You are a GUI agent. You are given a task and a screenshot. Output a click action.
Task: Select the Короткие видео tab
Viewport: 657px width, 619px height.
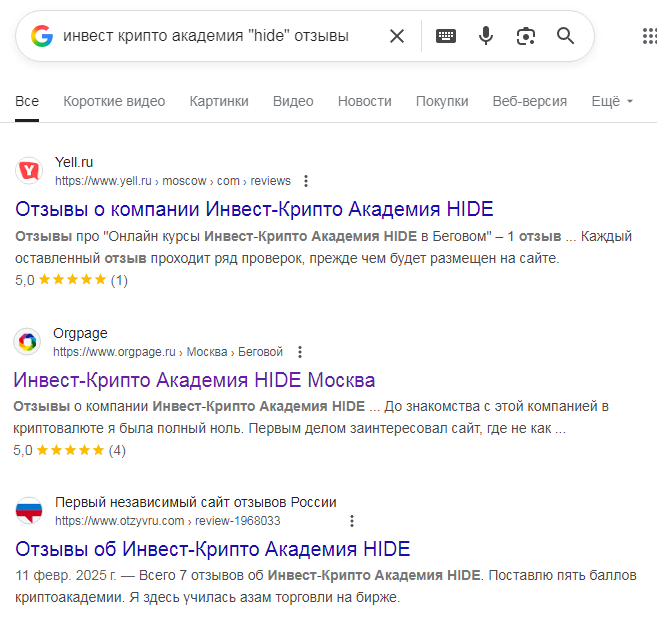114,101
